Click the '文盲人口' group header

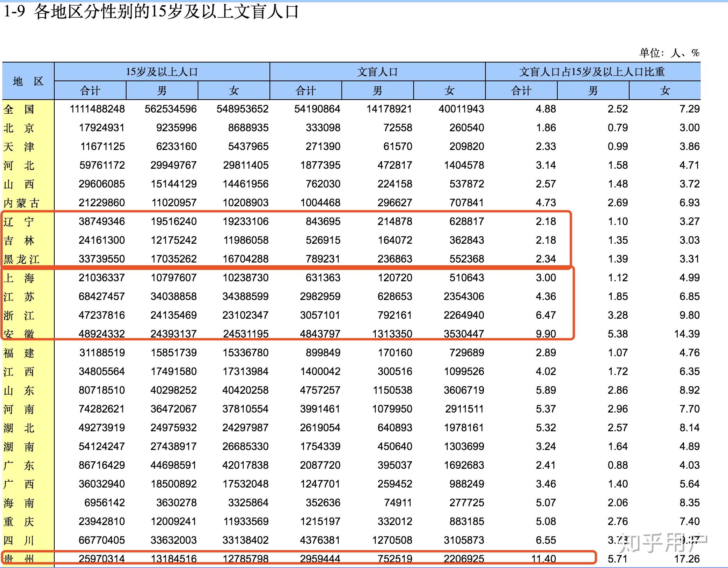(378, 72)
